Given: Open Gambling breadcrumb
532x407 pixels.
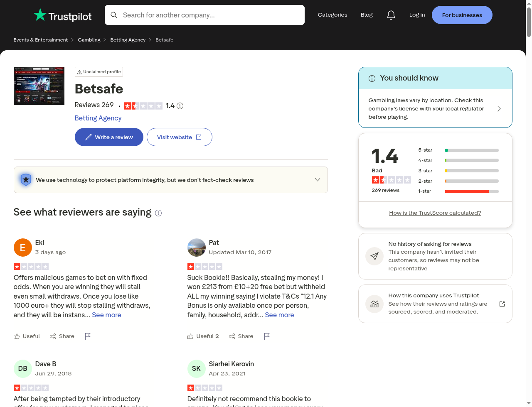Looking at the screenshot, I should (89, 40).
